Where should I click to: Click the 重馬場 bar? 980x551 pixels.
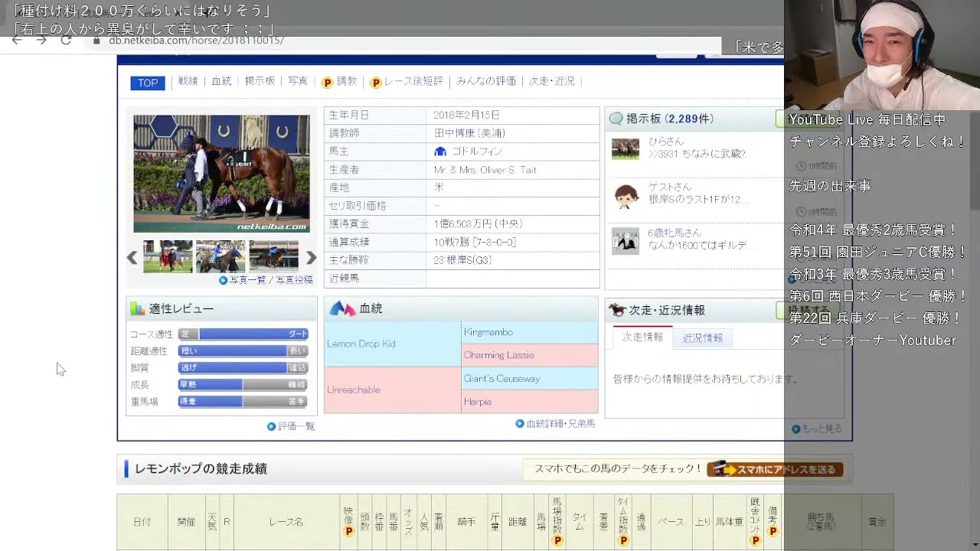(243, 401)
